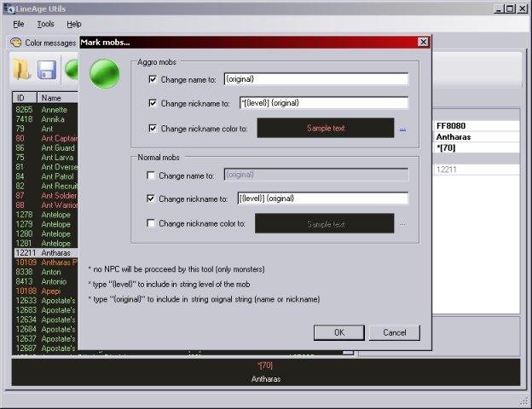Viewport: 532px width, 409px height.
Task: Click Normal mobs Sample text color preview
Action: pos(324,223)
